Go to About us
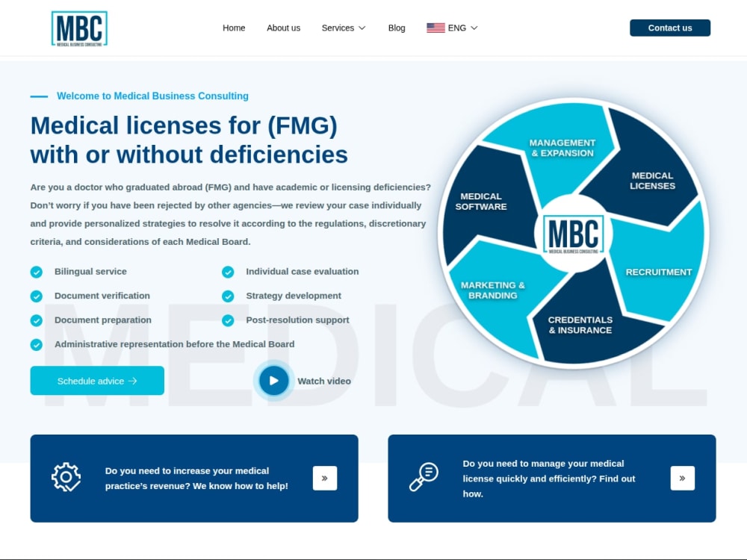This screenshot has height=560, width=747. 283,28
